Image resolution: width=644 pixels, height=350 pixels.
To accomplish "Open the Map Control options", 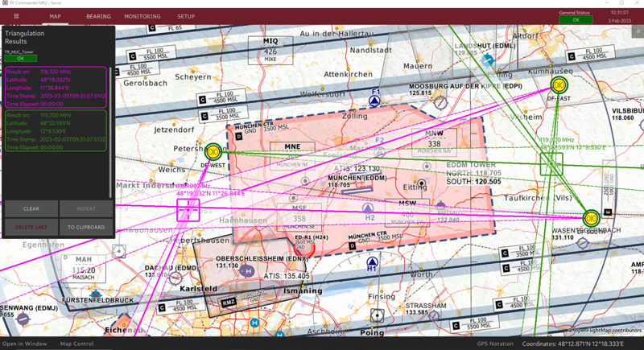I will click(77, 344).
